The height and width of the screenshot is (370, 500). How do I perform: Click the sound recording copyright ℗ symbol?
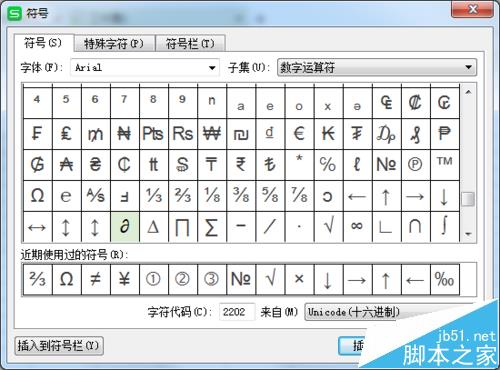416,165
